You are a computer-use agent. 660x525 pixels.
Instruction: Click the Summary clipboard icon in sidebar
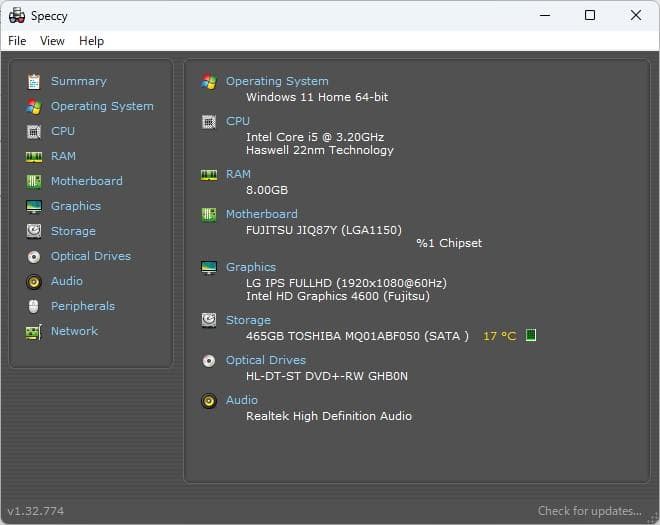click(34, 81)
